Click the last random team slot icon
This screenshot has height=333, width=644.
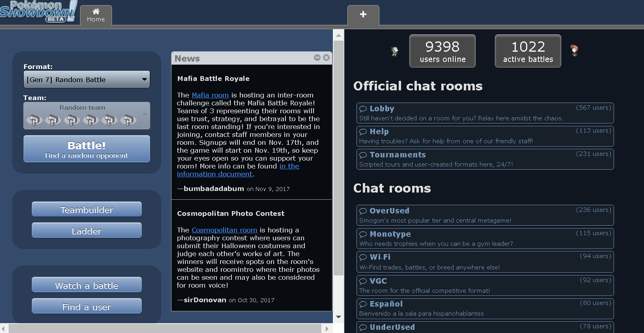(x=128, y=120)
